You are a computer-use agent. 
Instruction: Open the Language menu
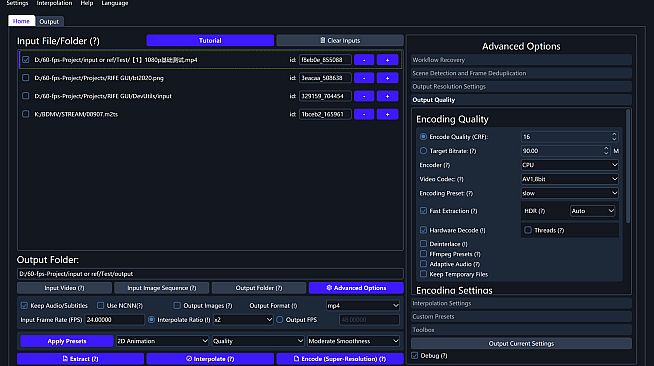coord(115,3)
